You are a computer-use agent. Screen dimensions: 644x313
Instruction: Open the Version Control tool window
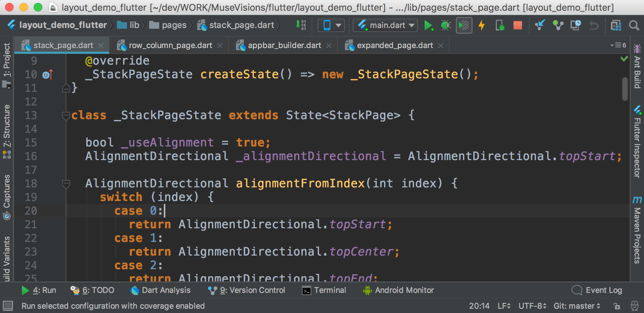[247, 290]
